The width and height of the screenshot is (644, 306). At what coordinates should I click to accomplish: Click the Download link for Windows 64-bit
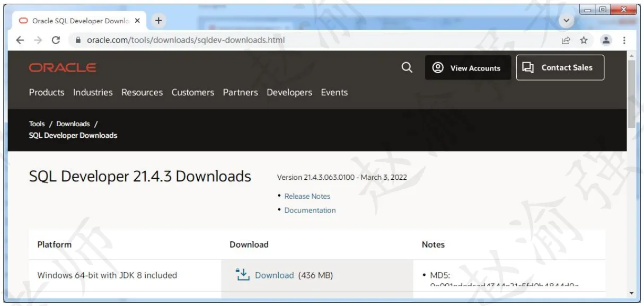[274, 275]
